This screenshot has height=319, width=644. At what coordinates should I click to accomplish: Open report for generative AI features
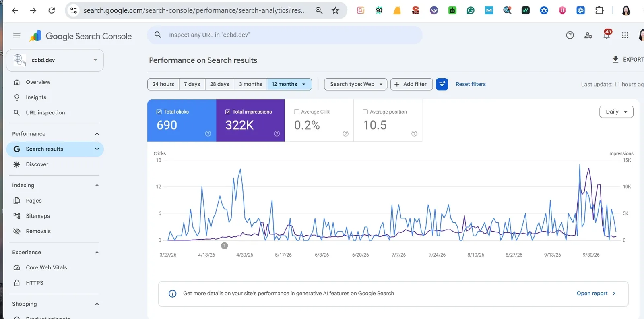[596, 294]
